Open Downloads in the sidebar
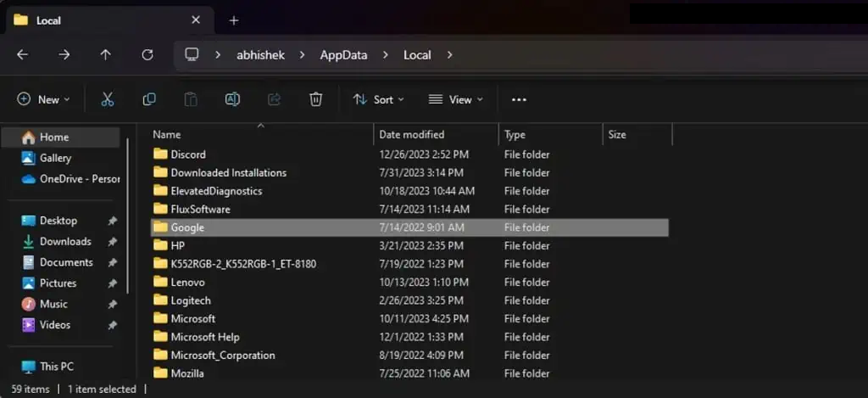The height and width of the screenshot is (398, 868). [65, 242]
